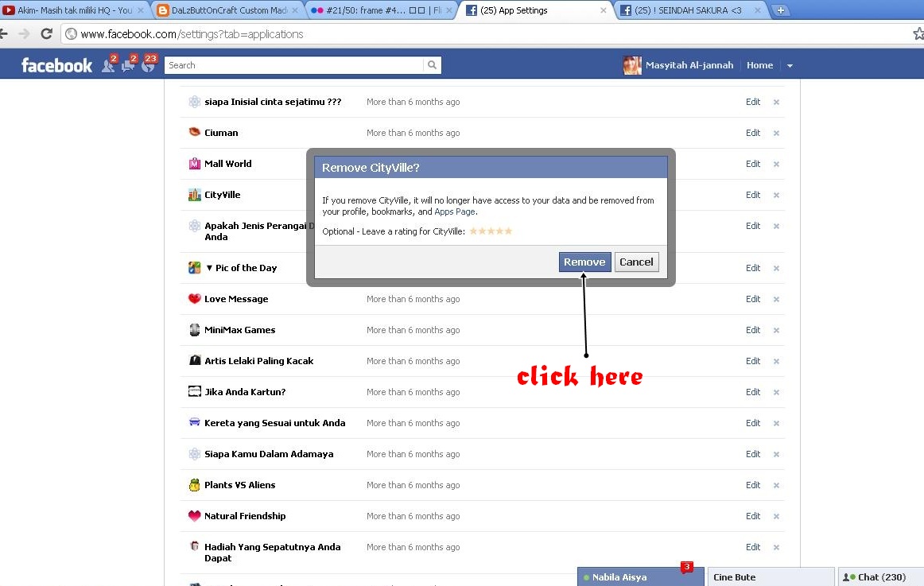This screenshot has width=924, height=586.
Task: Remove the Love Message app
Action: coord(776,300)
